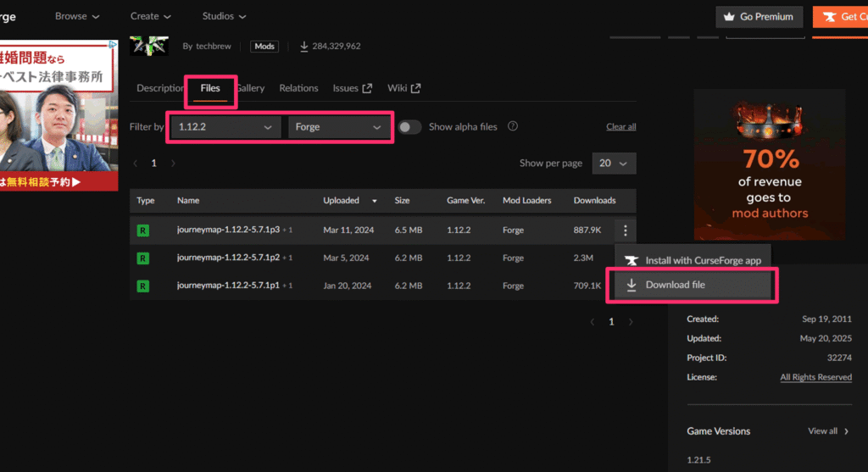Click the Downloads column header
868x472 pixels.
pyautogui.click(x=594, y=200)
